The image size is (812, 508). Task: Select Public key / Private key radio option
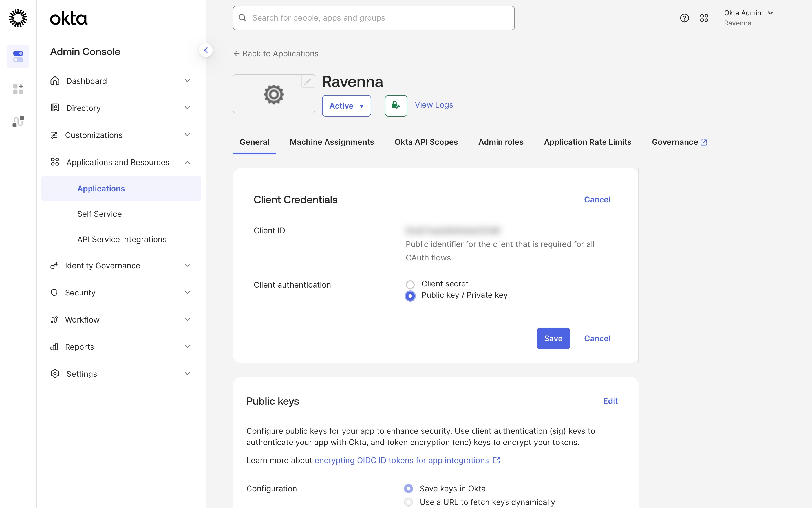pos(410,296)
